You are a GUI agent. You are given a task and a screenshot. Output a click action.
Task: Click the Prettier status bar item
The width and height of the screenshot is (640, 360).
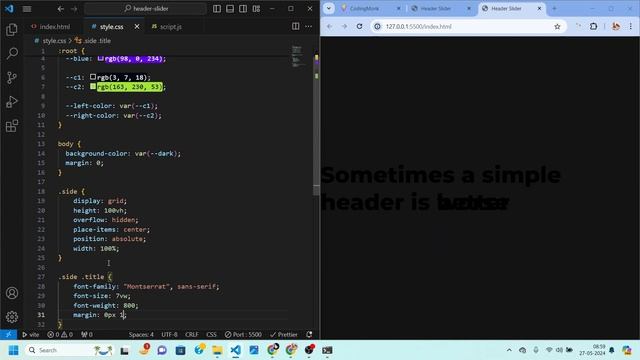(284, 335)
